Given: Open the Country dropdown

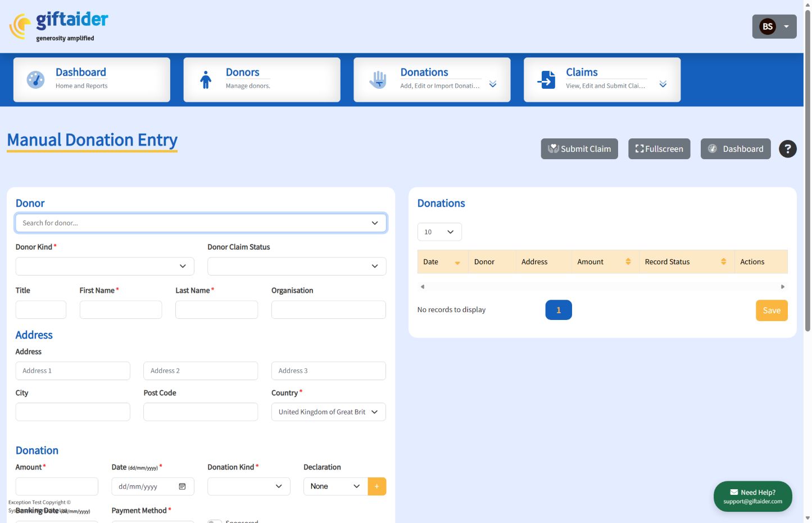Looking at the screenshot, I should click(x=329, y=412).
